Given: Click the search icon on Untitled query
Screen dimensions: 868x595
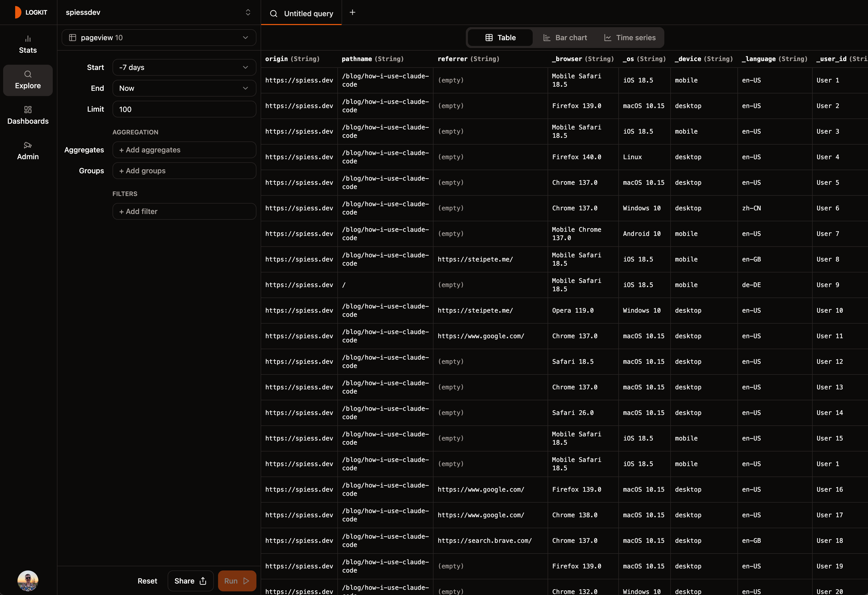Looking at the screenshot, I should [273, 13].
